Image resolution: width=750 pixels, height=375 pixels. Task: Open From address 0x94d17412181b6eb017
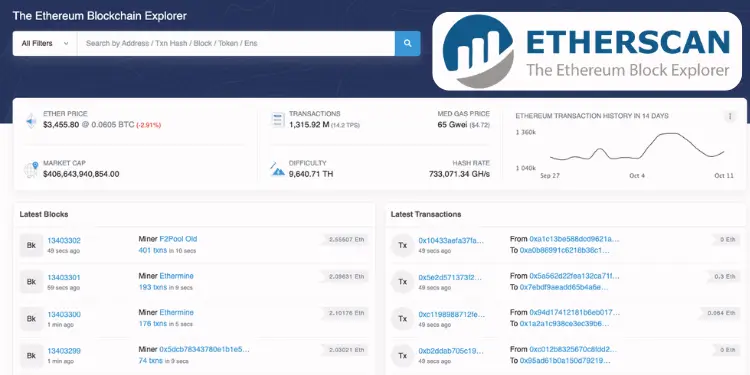[x=574, y=312]
